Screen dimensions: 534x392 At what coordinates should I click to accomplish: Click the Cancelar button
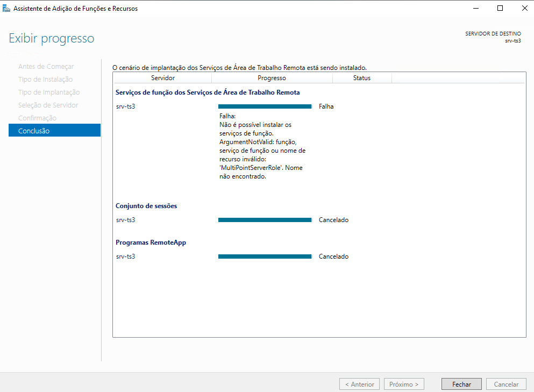pos(505,383)
